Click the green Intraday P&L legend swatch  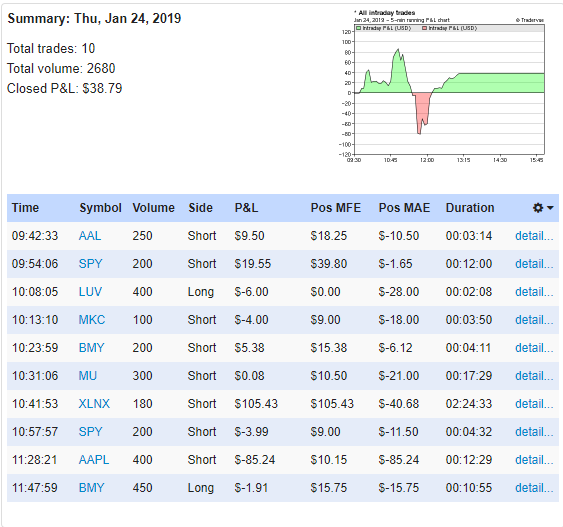pyautogui.click(x=358, y=28)
